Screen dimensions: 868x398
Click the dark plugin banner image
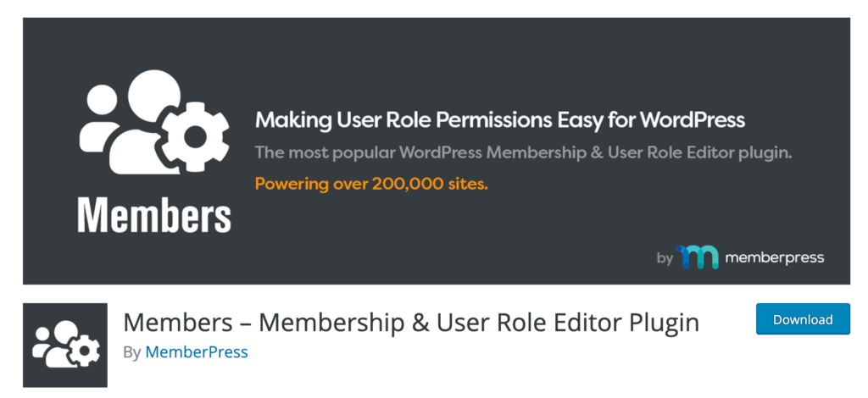point(437,151)
